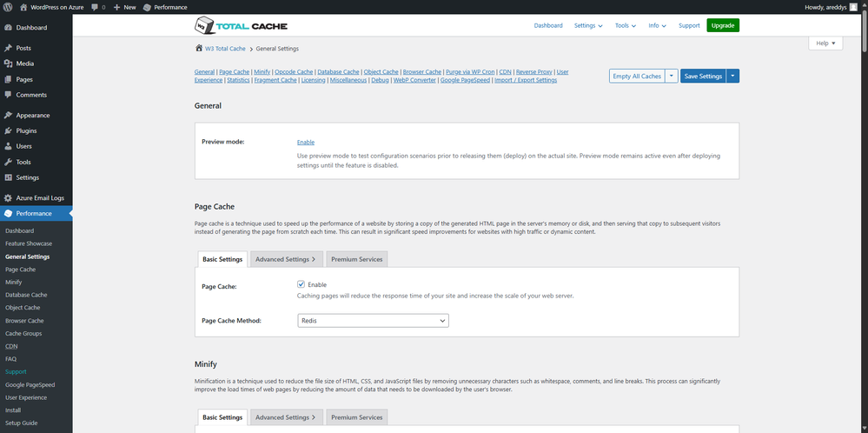Image resolution: width=868 pixels, height=433 pixels.
Task: Open Minify Advanced Settings tab
Action: tap(285, 417)
